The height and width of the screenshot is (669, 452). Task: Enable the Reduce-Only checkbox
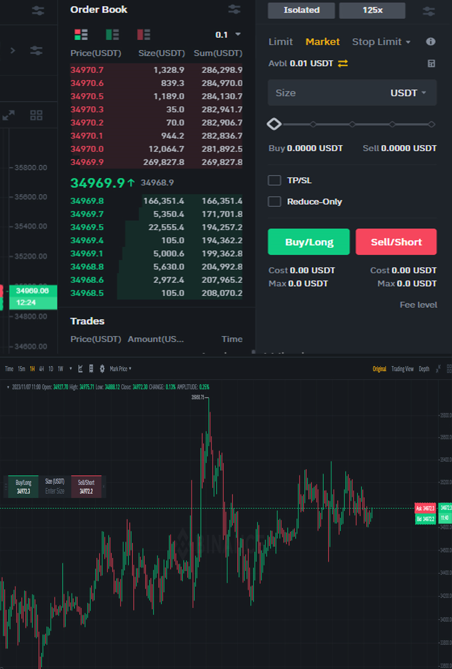point(274,201)
